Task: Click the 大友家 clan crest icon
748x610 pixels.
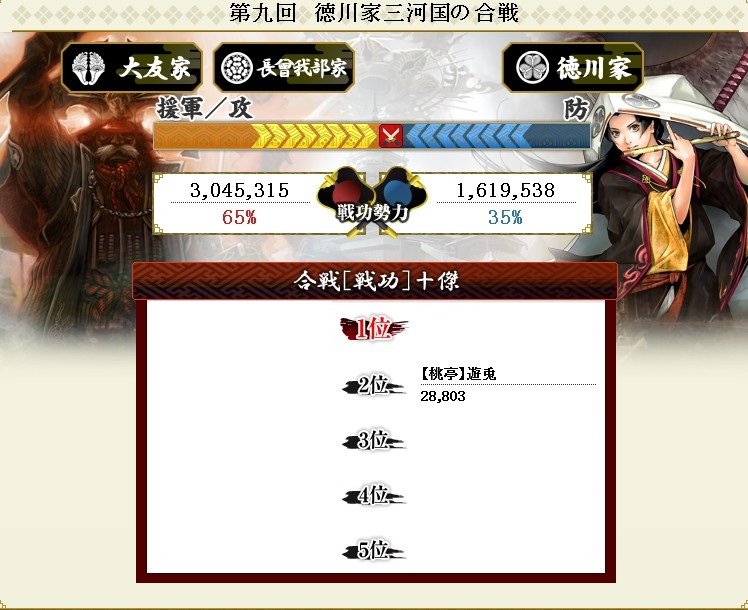Action: tap(88, 68)
